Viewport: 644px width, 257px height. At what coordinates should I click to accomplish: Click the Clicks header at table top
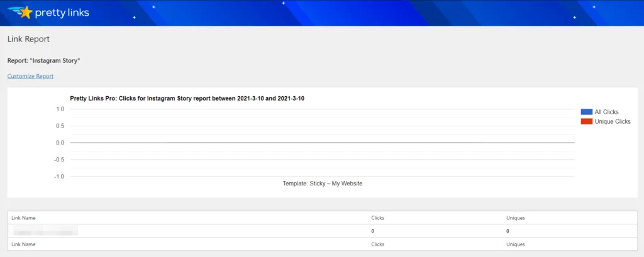pyautogui.click(x=377, y=218)
